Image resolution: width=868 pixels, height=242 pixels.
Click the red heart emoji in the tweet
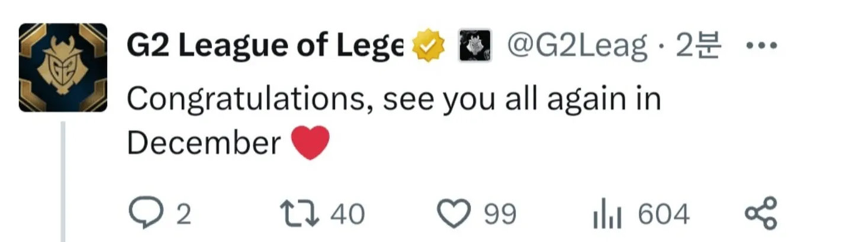click(311, 143)
